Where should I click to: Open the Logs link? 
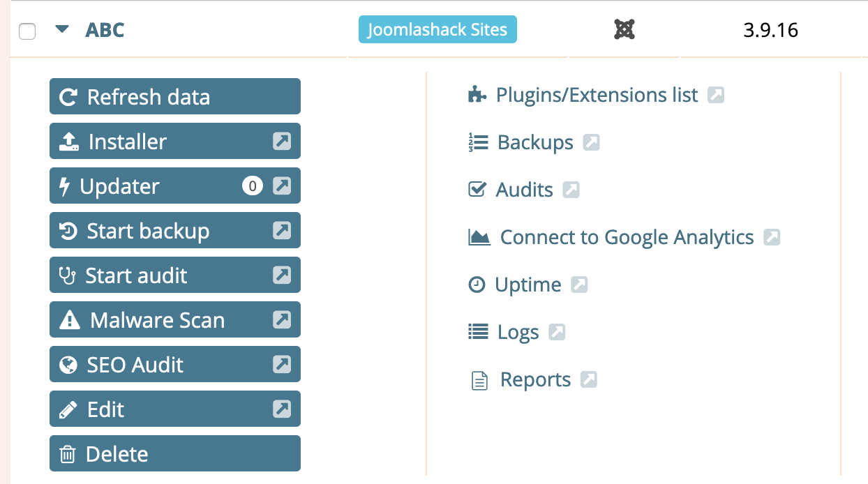[x=518, y=332]
